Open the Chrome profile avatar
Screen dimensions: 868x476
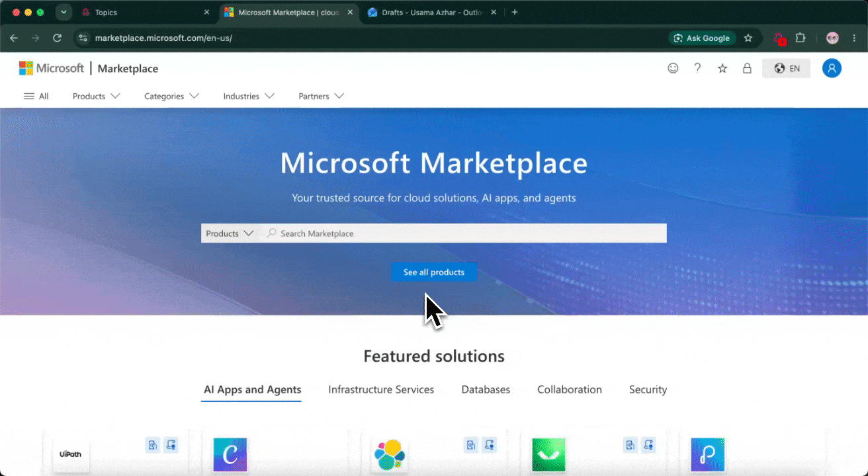point(832,38)
